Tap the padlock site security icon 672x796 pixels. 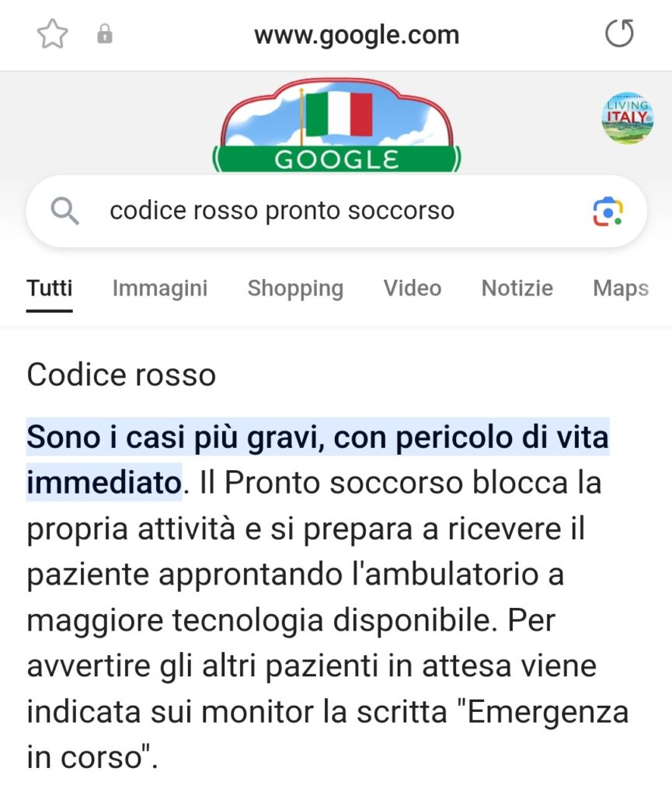pos(104,34)
